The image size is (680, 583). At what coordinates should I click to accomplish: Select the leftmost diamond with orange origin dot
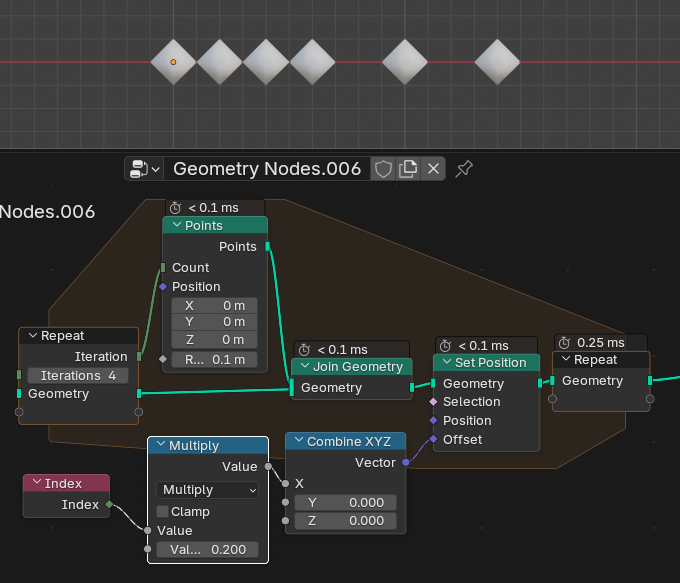(x=173, y=62)
